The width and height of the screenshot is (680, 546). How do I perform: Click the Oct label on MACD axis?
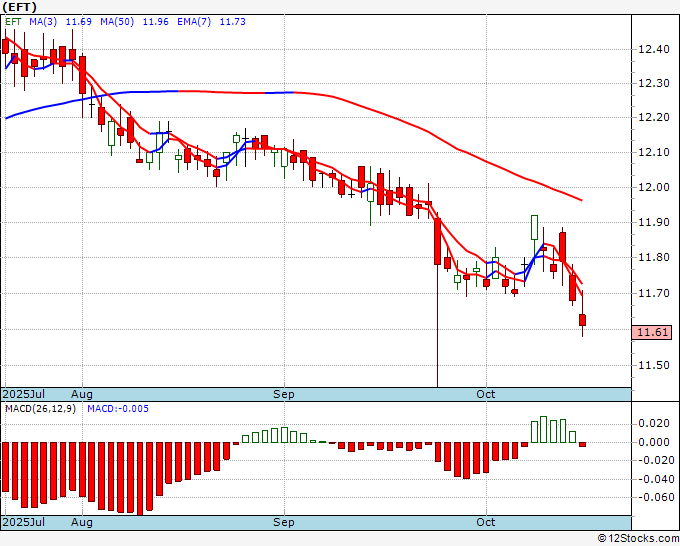pyautogui.click(x=486, y=522)
